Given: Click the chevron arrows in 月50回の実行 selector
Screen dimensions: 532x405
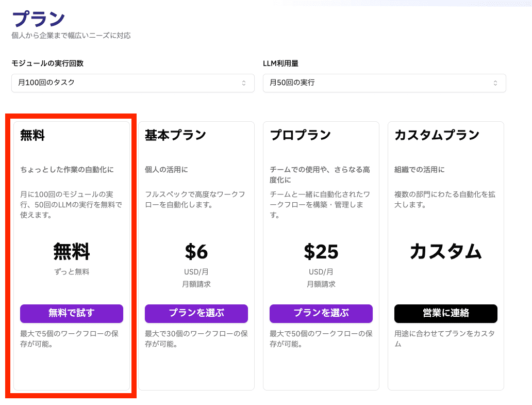Looking at the screenshot, I should coord(495,83).
